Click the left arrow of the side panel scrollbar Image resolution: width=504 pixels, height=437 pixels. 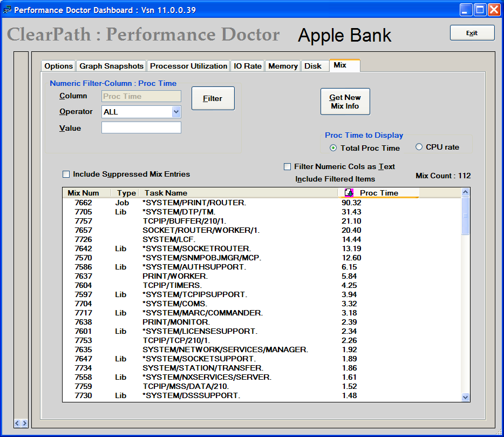[x=17, y=423]
